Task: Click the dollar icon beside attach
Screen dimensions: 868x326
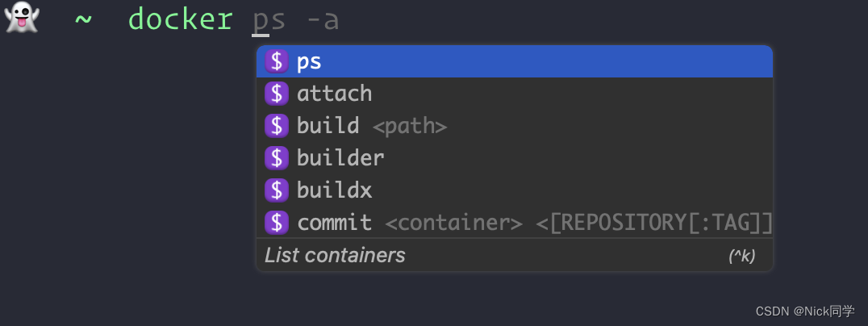Action: (x=277, y=94)
